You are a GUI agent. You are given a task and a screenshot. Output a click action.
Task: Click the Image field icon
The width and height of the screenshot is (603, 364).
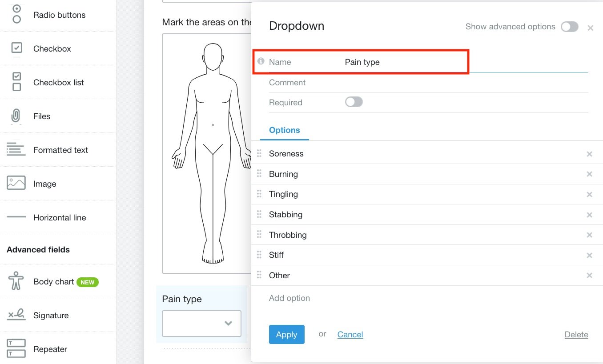tap(16, 183)
